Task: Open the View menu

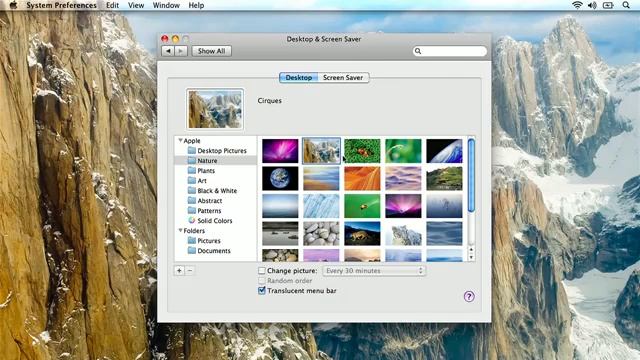Action: [x=136, y=5]
